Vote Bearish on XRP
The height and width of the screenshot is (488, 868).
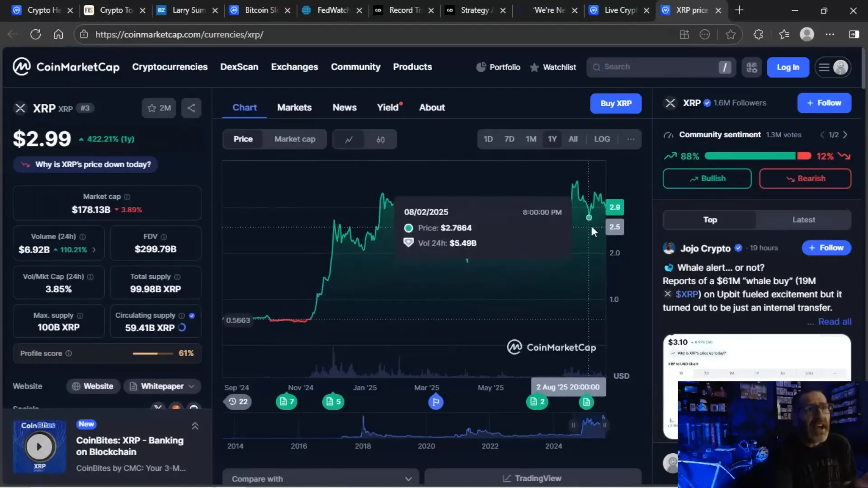coord(805,178)
